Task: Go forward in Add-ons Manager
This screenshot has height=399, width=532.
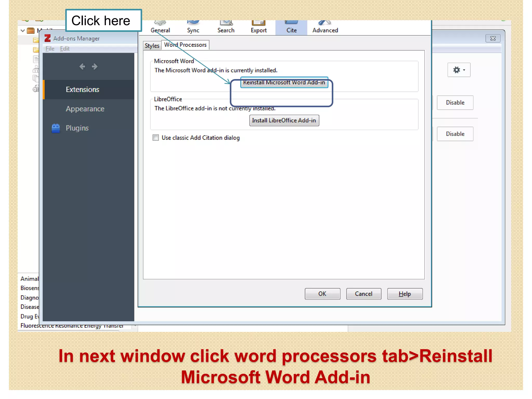Action: [95, 66]
